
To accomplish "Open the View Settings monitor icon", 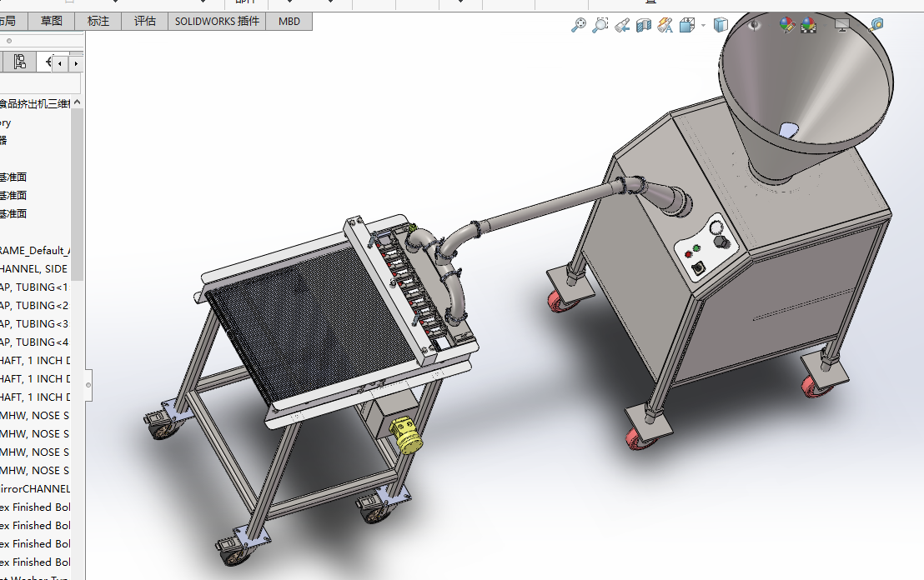I will 841,26.
